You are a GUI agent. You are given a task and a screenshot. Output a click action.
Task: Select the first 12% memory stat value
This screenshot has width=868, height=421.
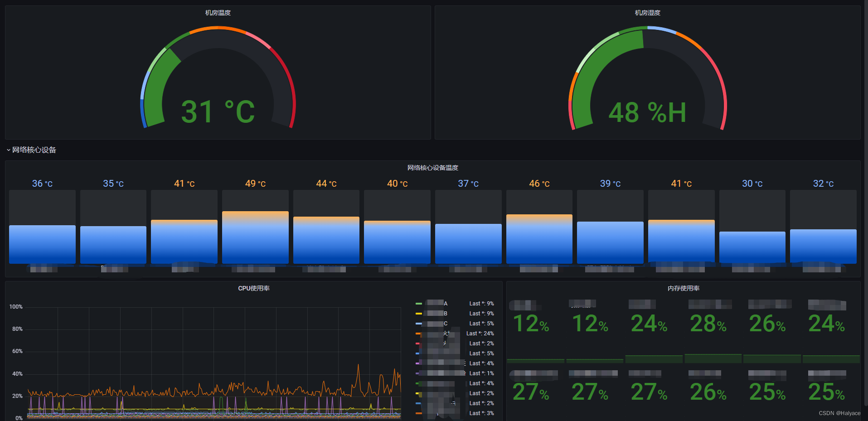(531, 324)
